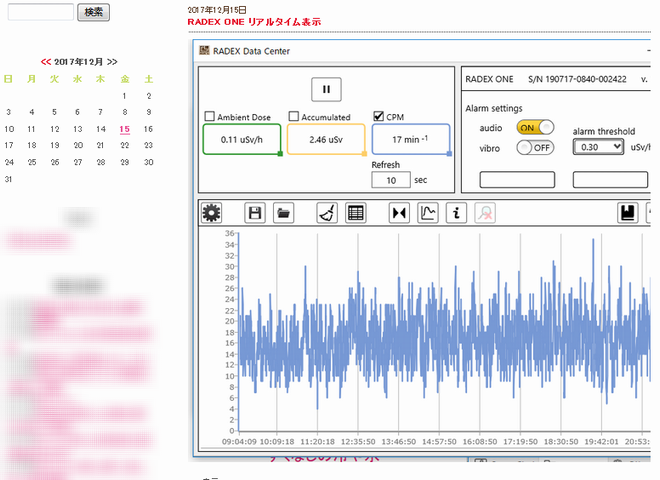The width and height of the screenshot is (660, 480).
Task: Click the S/N 190717-0840-002422 text
Action: click(x=577, y=79)
